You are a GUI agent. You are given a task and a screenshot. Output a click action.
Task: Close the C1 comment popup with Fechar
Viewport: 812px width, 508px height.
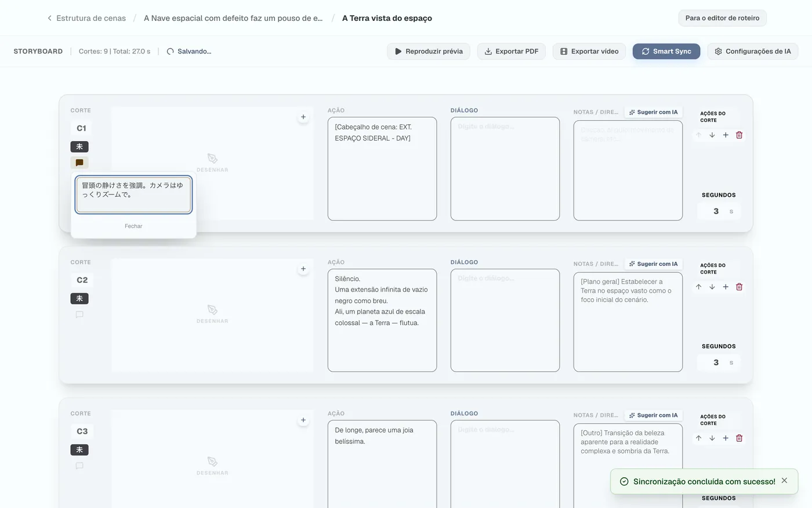(133, 226)
